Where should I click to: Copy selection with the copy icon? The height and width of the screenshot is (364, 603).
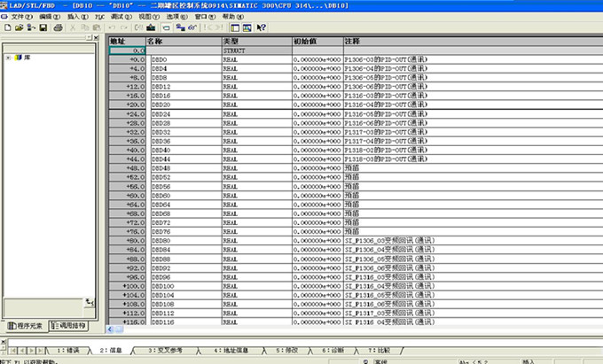pos(84,27)
